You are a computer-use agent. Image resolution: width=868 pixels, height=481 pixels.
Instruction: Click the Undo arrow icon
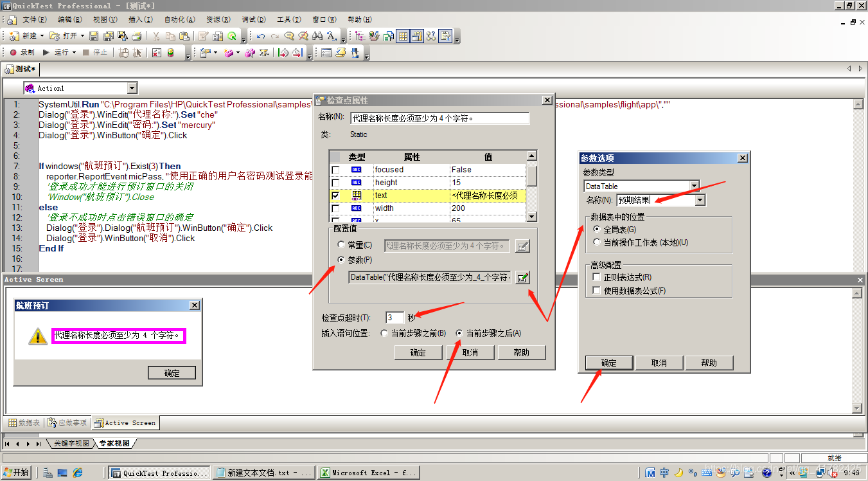pyautogui.click(x=261, y=36)
